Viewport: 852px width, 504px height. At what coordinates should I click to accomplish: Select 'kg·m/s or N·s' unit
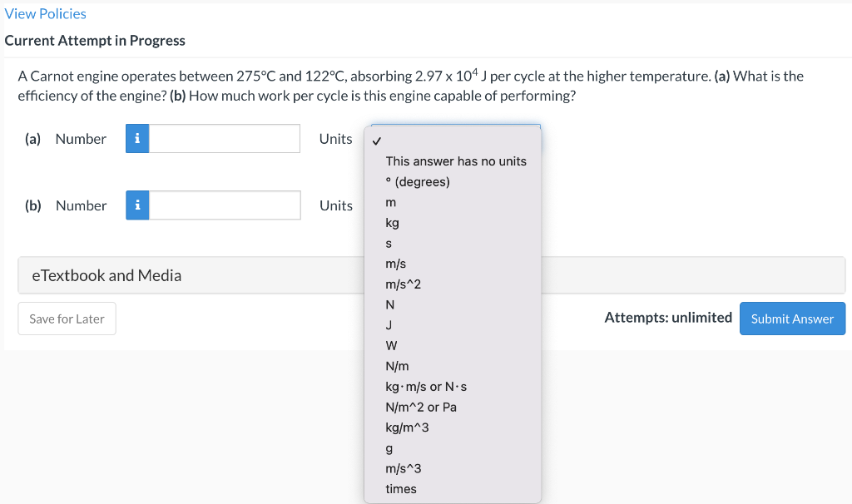(432, 387)
